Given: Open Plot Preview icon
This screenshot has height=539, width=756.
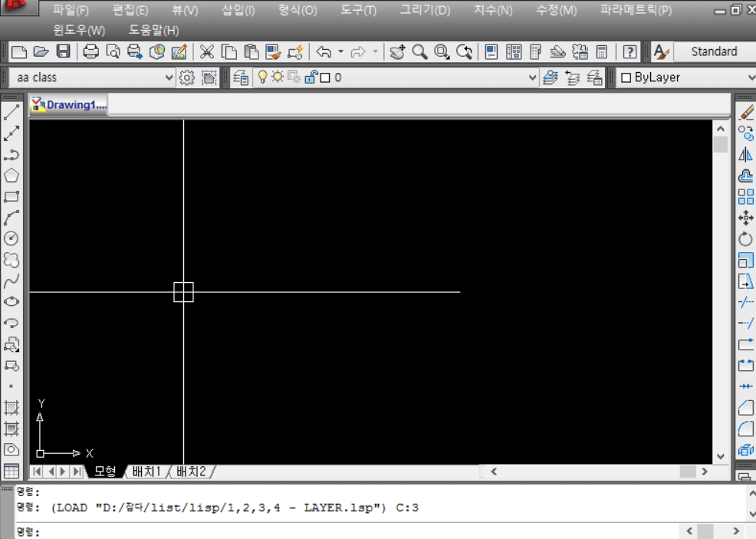Looking at the screenshot, I should pyautogui.click(x=113, y=51).
